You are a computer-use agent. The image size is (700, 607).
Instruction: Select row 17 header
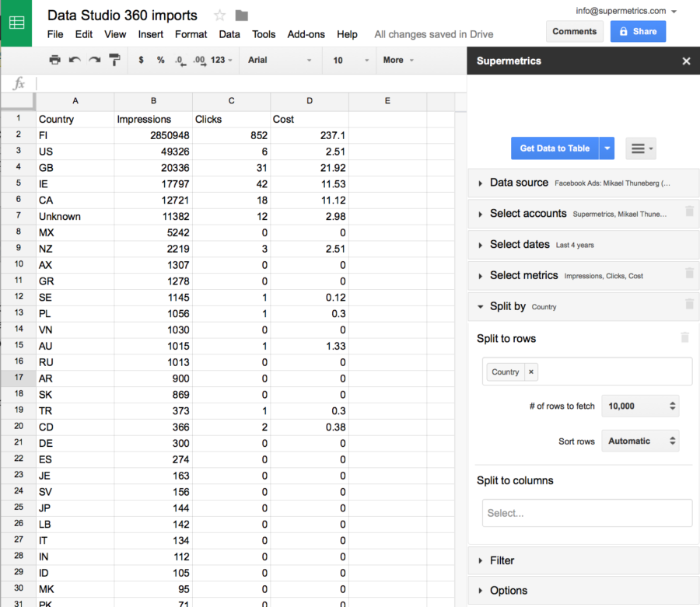click(19, 378)
